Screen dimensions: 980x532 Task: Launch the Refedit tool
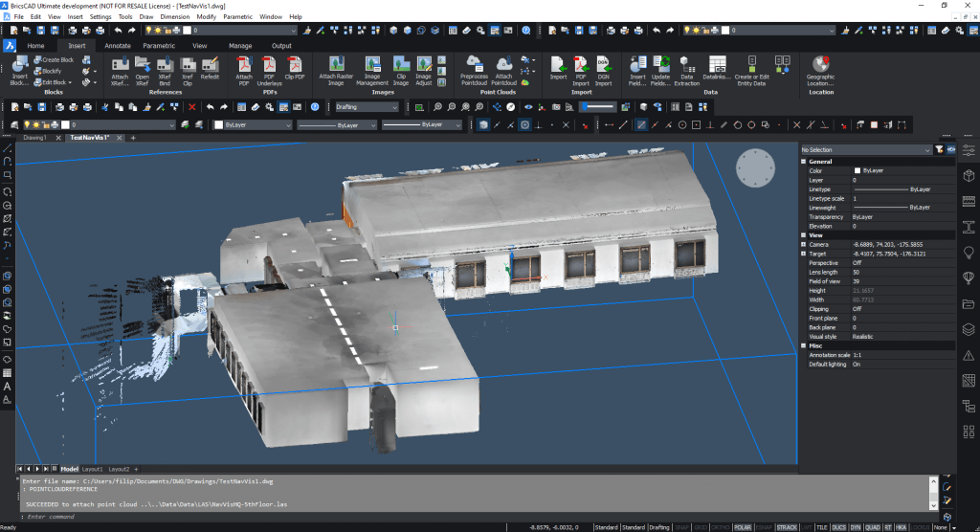coord(210,68)
